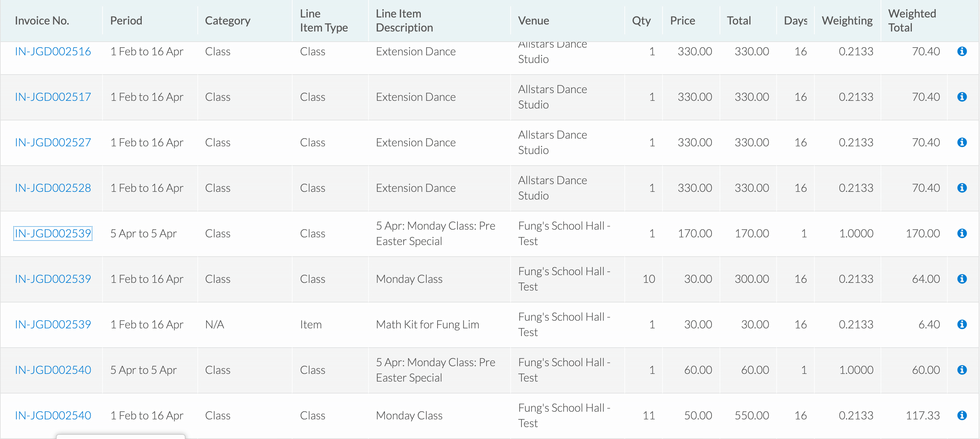Click the focused IN-JGD002539 invoice link

coord(53,234)
